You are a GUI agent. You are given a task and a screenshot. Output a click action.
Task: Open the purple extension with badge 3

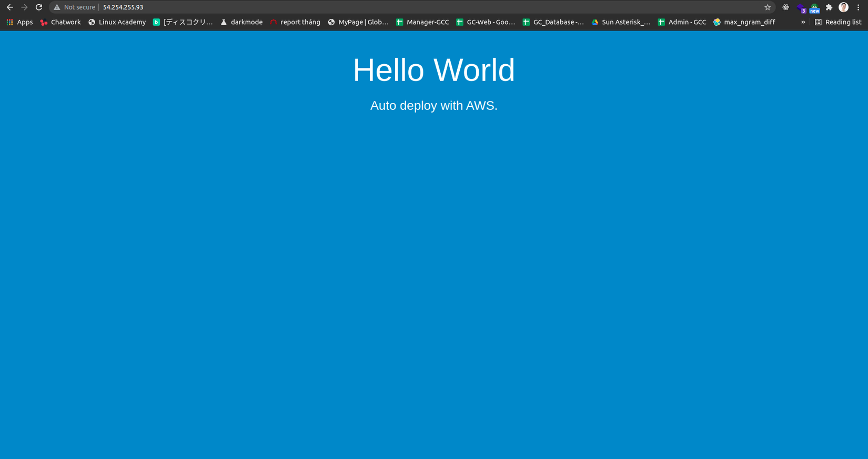801,8
